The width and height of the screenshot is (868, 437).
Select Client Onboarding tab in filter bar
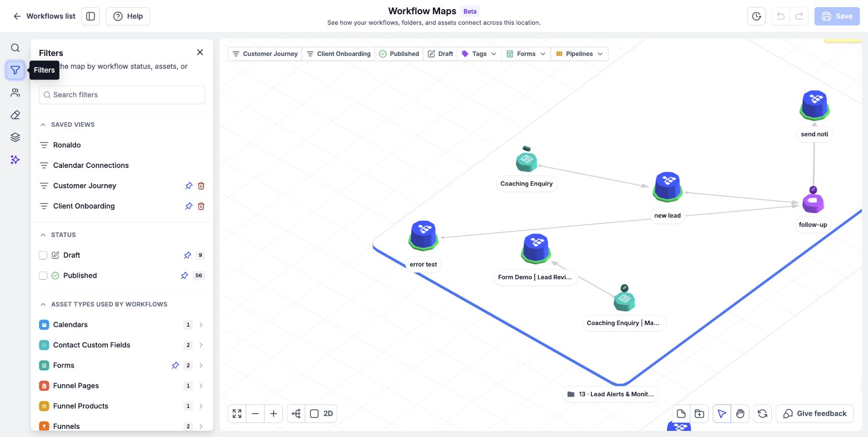click(339, 54)
